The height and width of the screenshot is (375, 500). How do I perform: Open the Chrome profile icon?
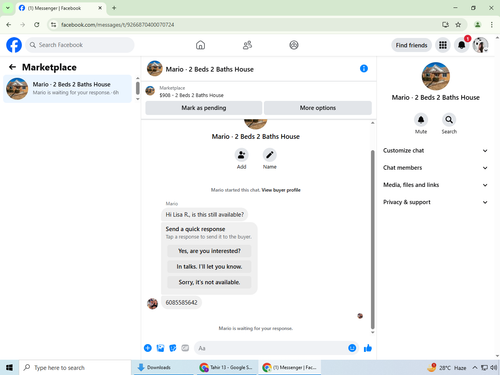coord(478,25)
